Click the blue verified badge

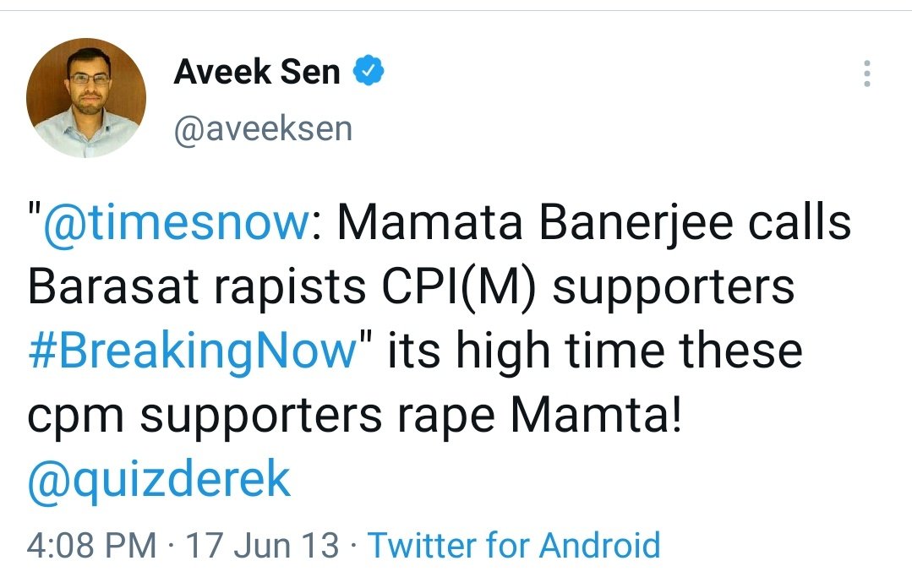pyautogui.click(x=369, y=72)
